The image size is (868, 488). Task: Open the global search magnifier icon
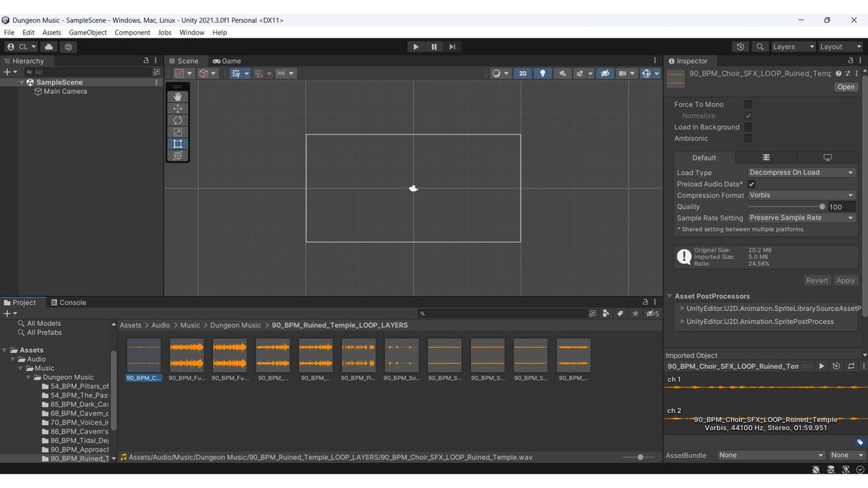coord(759,47)
